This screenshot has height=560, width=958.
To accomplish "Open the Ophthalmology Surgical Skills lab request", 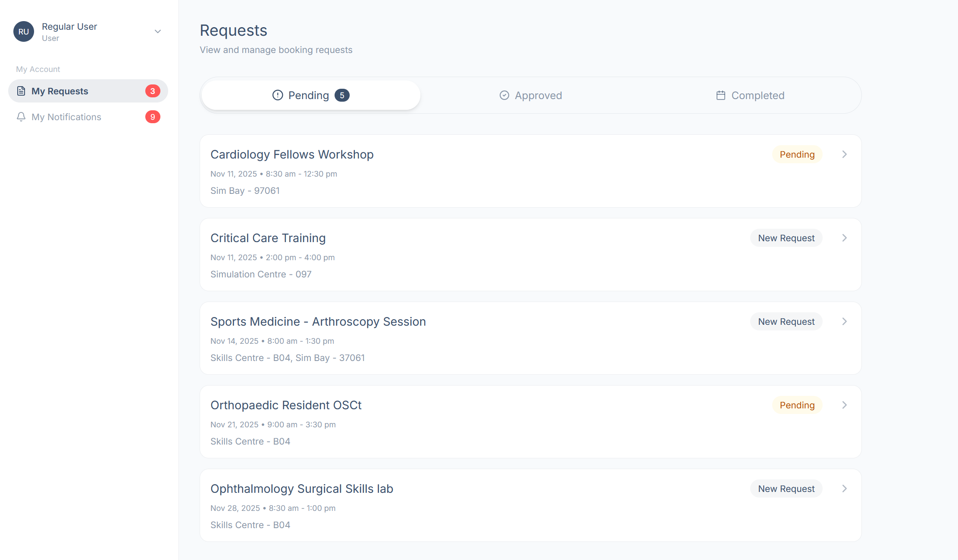I will [x=531, y=505].
